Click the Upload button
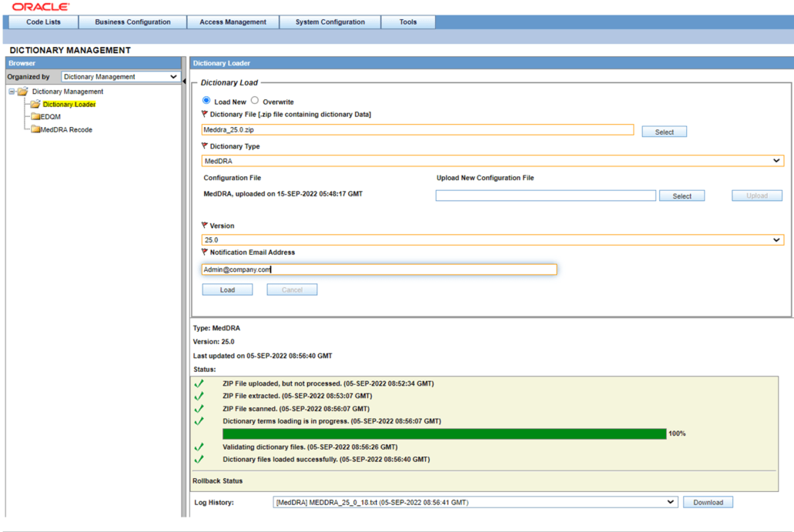 757,196
